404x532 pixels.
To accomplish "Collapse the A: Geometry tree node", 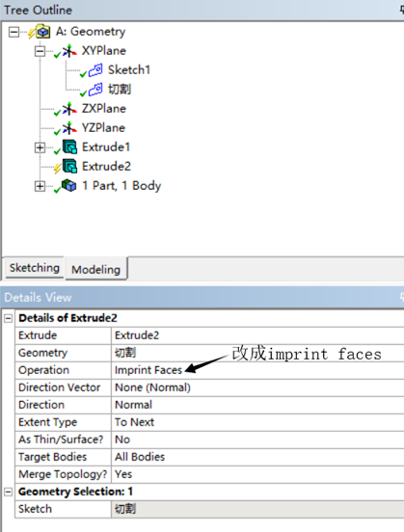I will (x=13, y=32).
